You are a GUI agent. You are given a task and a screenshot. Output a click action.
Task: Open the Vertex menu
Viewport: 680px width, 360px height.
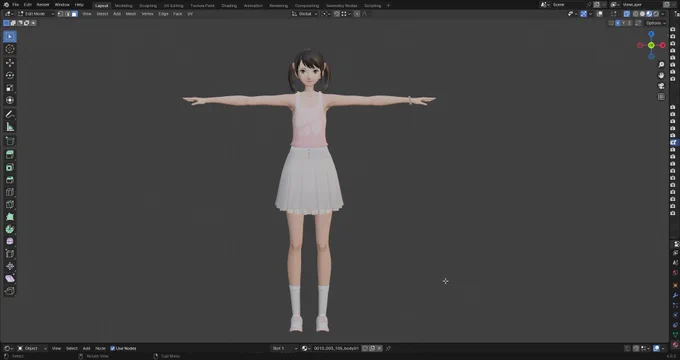[x=147, y=14]
